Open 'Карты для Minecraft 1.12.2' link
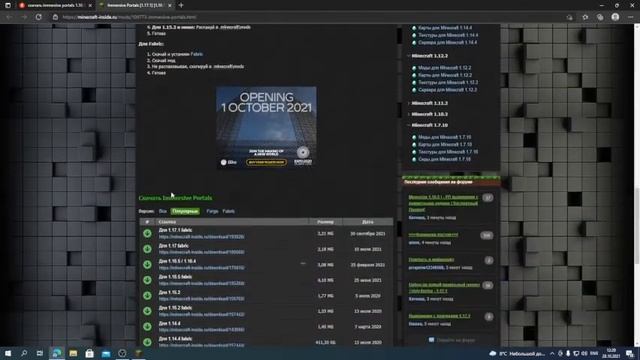Screen dimensions: 640x360 tap(445, 75)
